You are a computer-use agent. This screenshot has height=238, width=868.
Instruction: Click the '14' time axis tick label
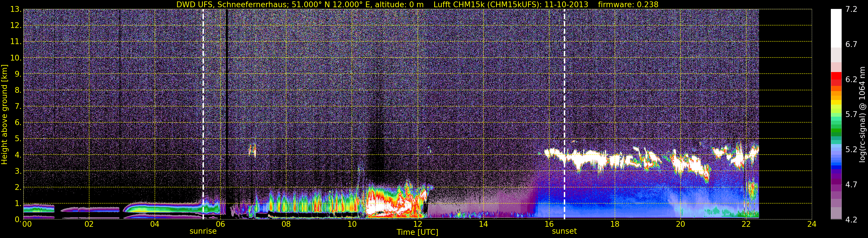tap(483, 224)
